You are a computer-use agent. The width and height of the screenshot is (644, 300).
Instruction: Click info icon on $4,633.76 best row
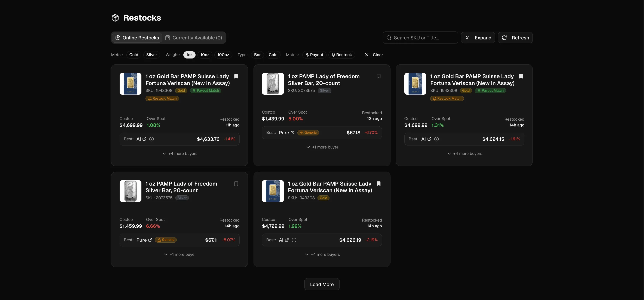point(151,139)
